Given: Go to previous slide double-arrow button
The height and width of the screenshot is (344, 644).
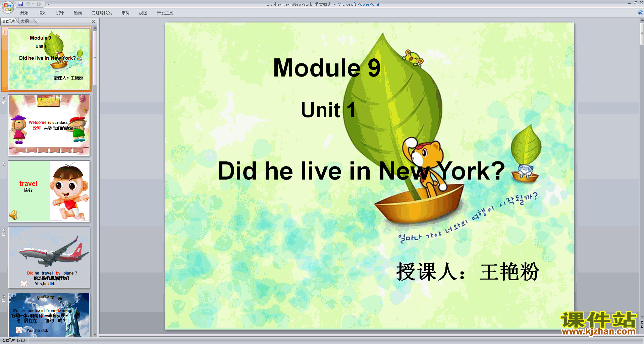Looking at the screenshot, I should [642, 322].
